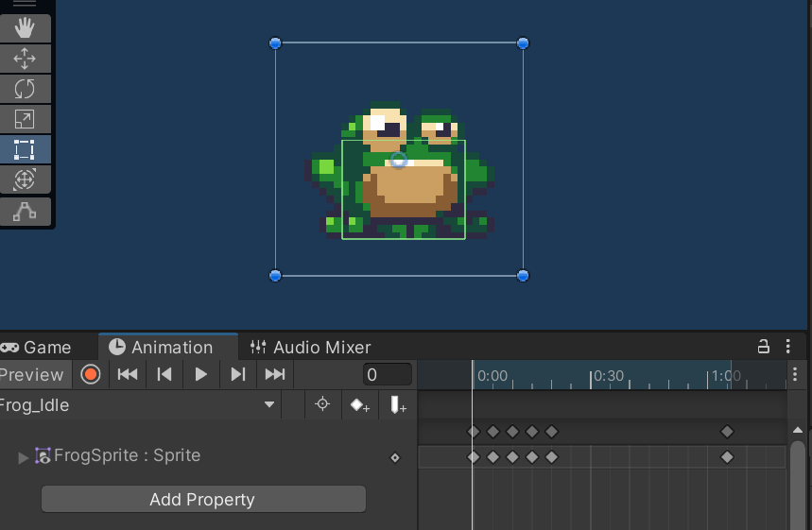Toggle animation recording mode
Screen dimensions: 812x530
point(91,375)
